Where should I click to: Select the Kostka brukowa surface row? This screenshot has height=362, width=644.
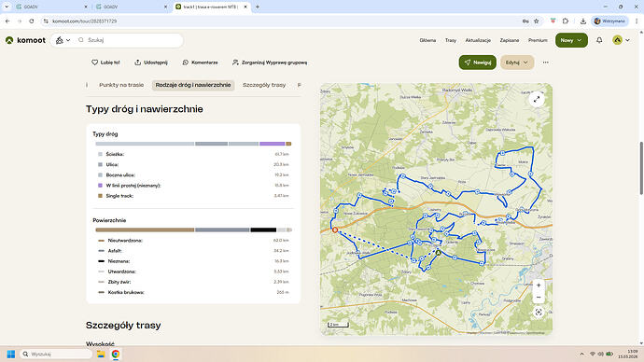click(x=193, y=293)
